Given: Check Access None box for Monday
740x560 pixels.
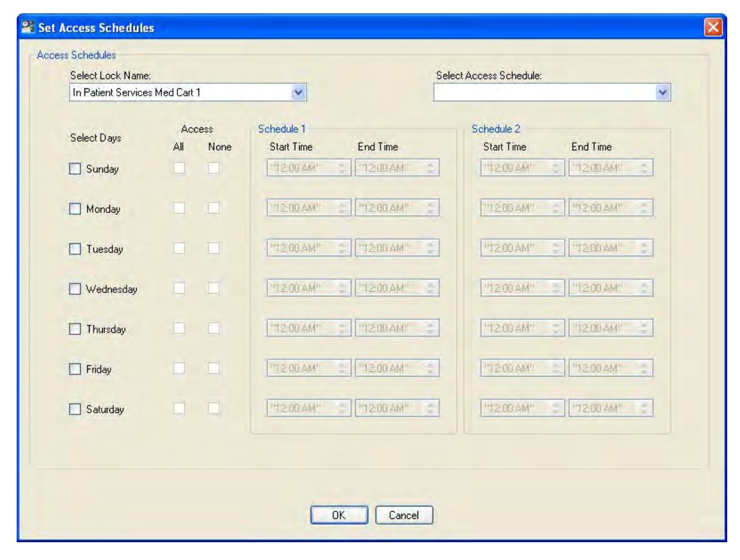Looking at the screenshot, I should (x=214, y=207).
